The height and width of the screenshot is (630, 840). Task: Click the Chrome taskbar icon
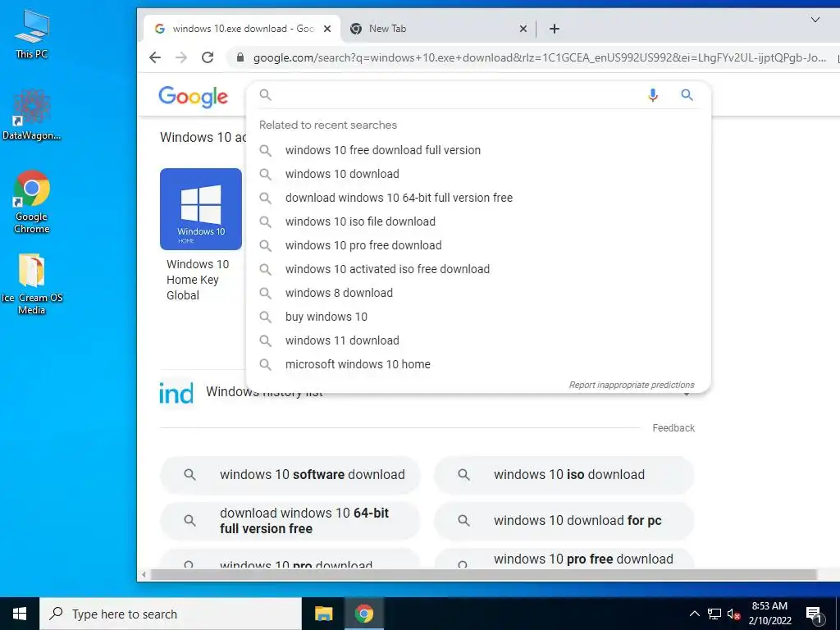tap(363, 614)
